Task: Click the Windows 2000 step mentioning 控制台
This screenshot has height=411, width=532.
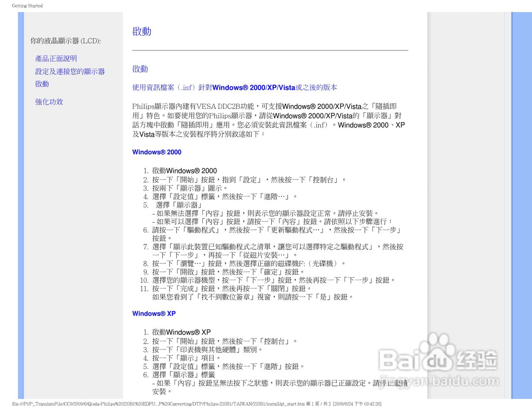Action: (249, 180)
